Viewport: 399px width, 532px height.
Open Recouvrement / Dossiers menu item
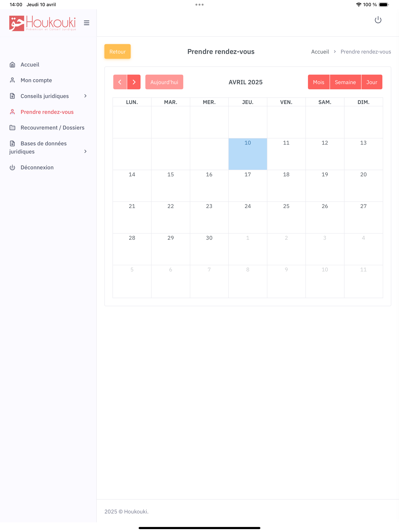click(52, 127)
